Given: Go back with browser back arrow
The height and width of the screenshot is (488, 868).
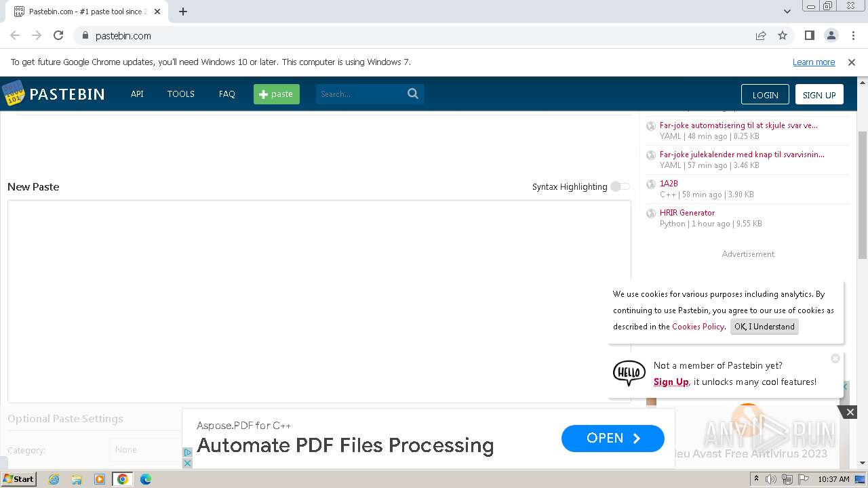Looking at the screenshot, I should pyautogui.click(x=15, y=35).
